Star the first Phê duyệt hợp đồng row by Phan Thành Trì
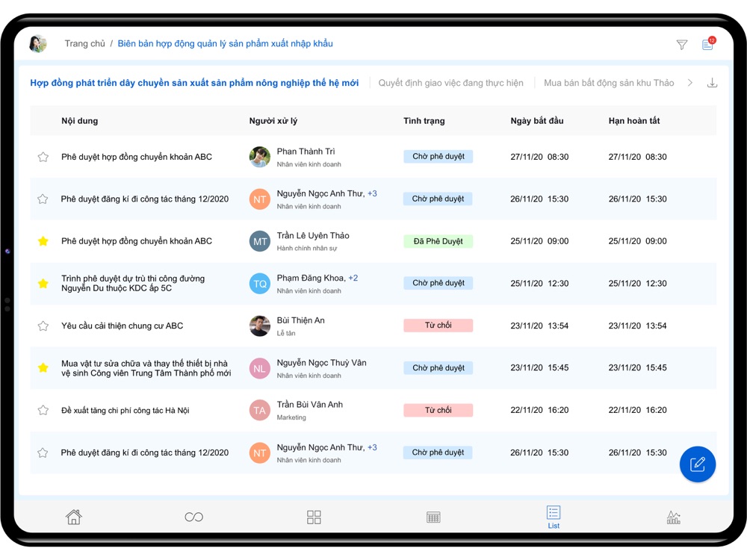Screen dimensions: 747x560 43,157
